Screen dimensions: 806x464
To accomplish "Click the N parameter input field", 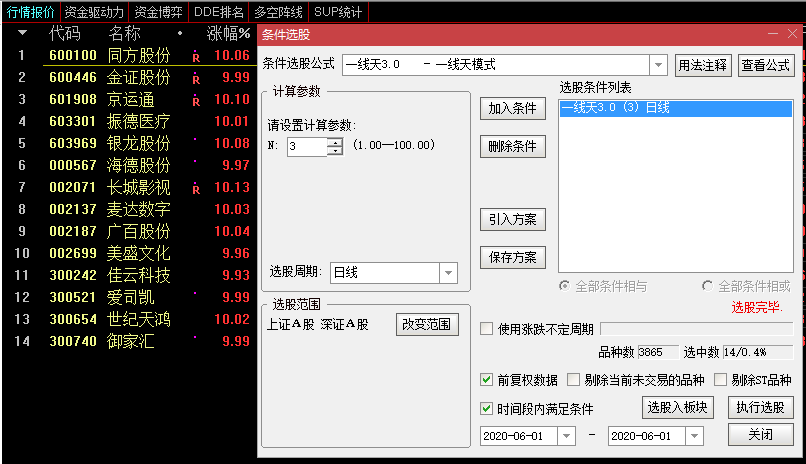I will pos(306,147).
